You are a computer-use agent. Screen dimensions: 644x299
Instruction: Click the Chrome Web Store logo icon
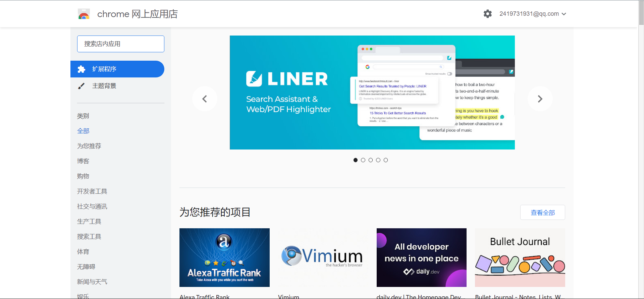(x=84, y=14)
